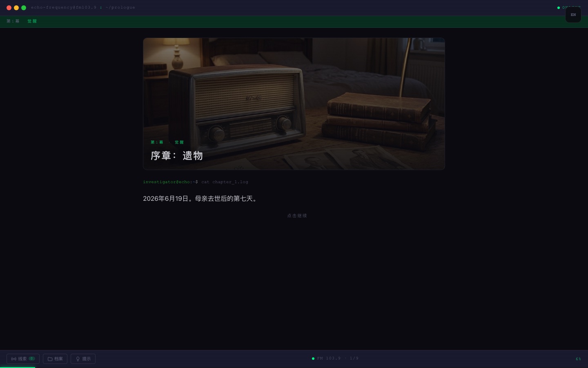588x368 pixels.
Task: Click the green window dot
Action: [24, 8]
